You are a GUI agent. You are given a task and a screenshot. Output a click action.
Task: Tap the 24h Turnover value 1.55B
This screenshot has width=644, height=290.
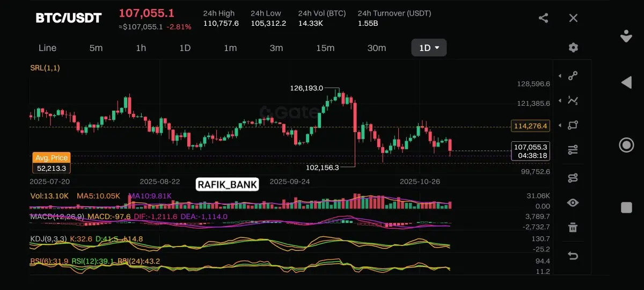pos(368,23)
